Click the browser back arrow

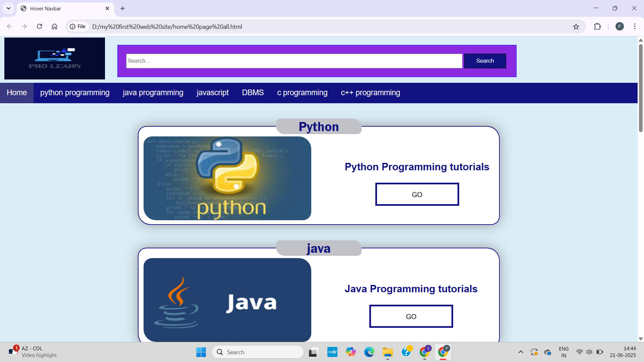(x=9, y=26)
